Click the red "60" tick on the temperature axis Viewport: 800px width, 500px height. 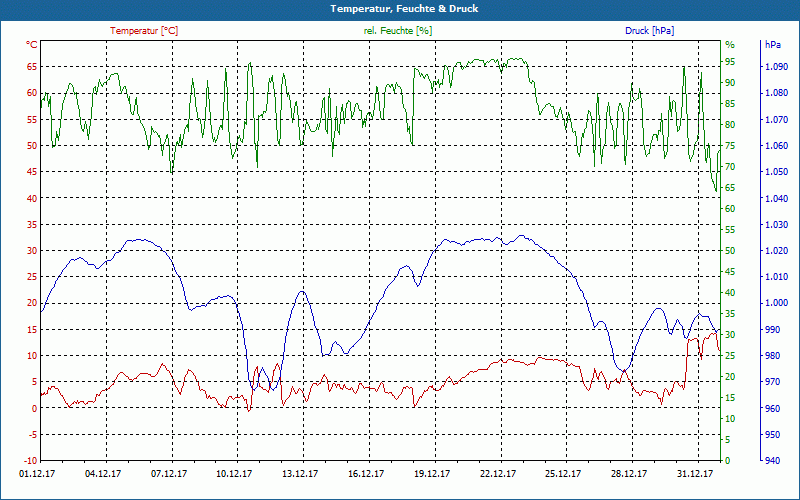point(32,93)
